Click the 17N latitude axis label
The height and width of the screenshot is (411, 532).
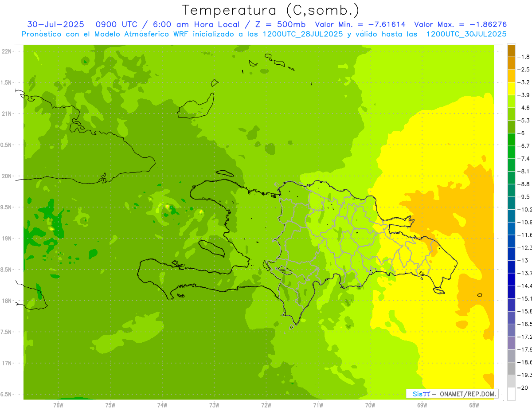(7, 363)
